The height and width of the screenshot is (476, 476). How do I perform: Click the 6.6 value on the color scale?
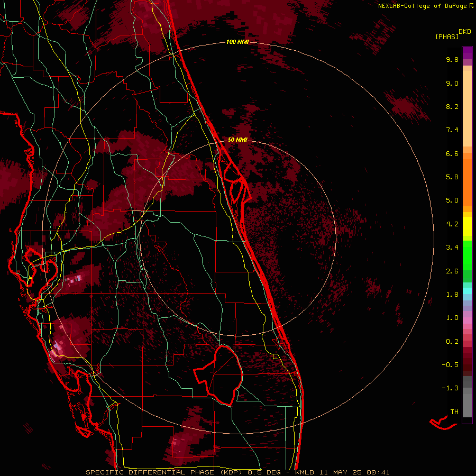click(452, 153)
